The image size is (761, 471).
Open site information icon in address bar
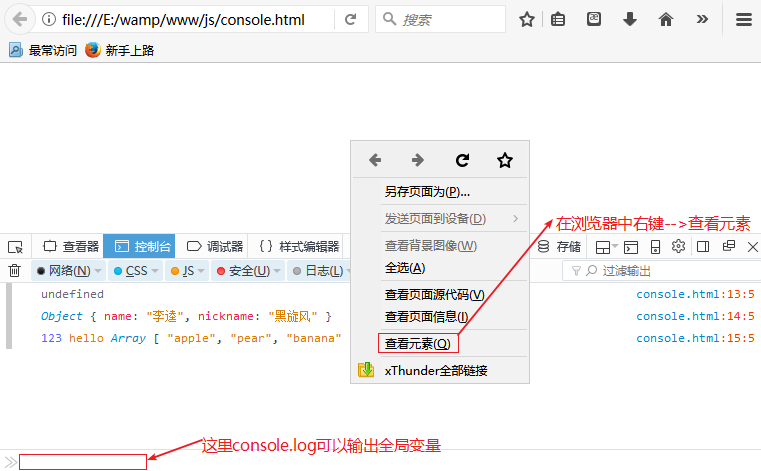point(49,19)
